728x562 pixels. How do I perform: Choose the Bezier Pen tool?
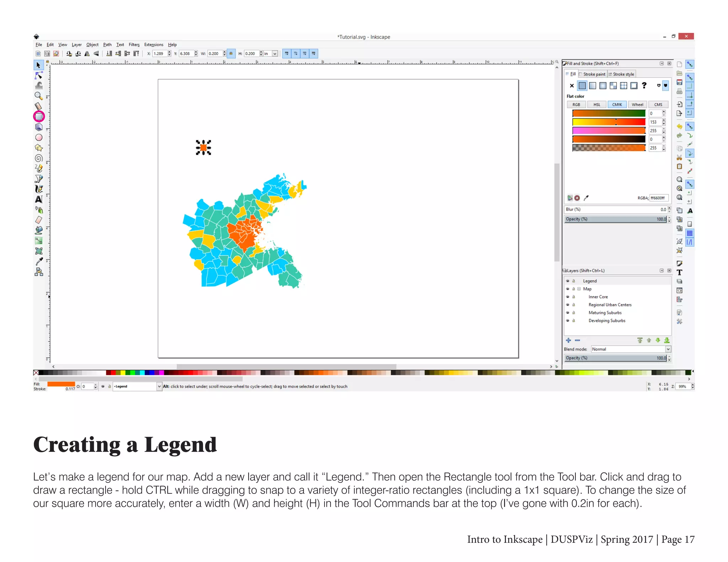point(39,179)
